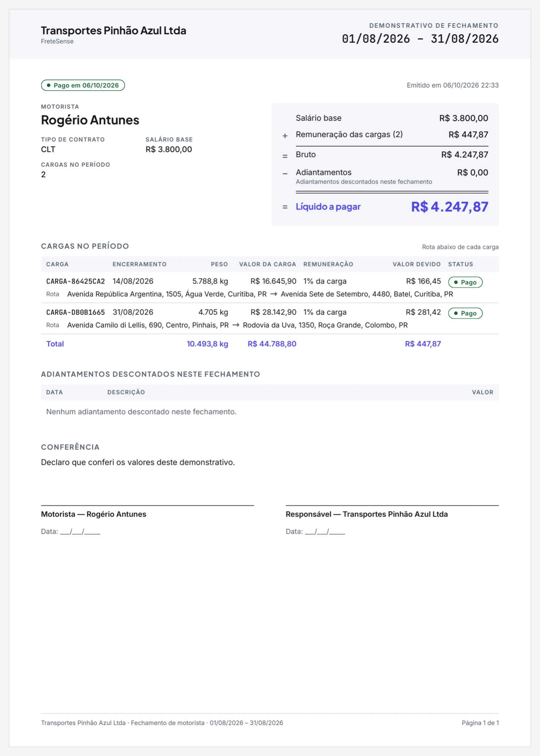Select the Adiantamentos amount "R$ 0,00"

pyautogui.click(x=472, y=173)
